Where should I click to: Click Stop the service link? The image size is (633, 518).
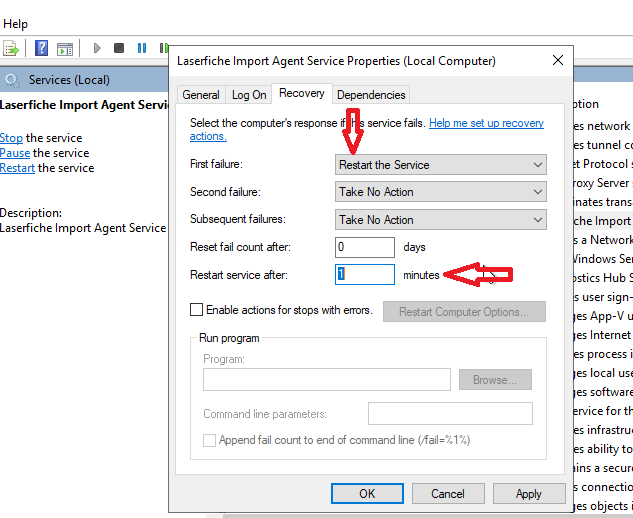coord(11,138)
